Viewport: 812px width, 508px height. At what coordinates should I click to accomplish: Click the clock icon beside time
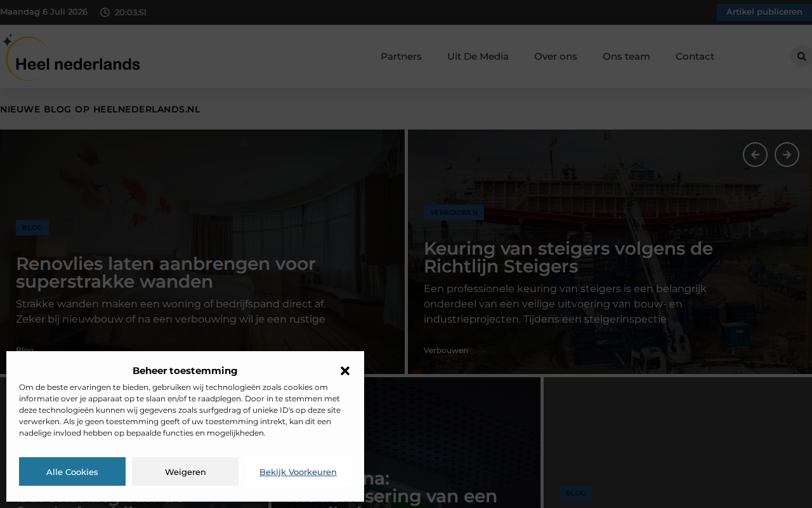coord(105,12)
